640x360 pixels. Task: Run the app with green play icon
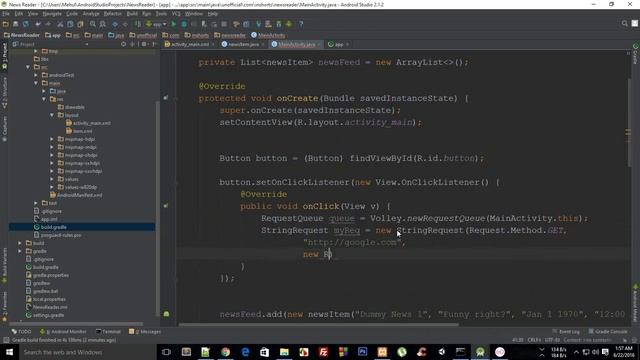[x=173, y=24]
